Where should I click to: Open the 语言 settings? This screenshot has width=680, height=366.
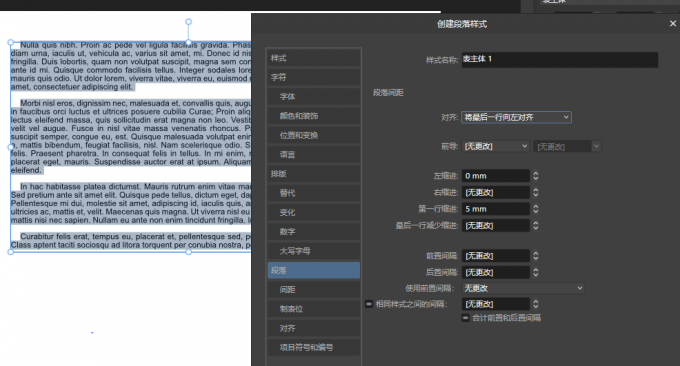coord(314,154)
